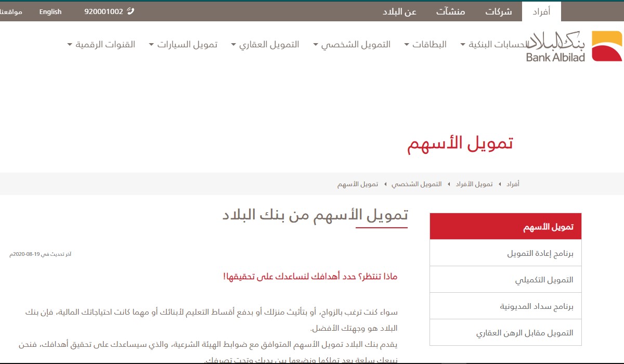Open the تمويل السيارات dropdown
Viewport: 624px width, 364px height.
[183, 44]
